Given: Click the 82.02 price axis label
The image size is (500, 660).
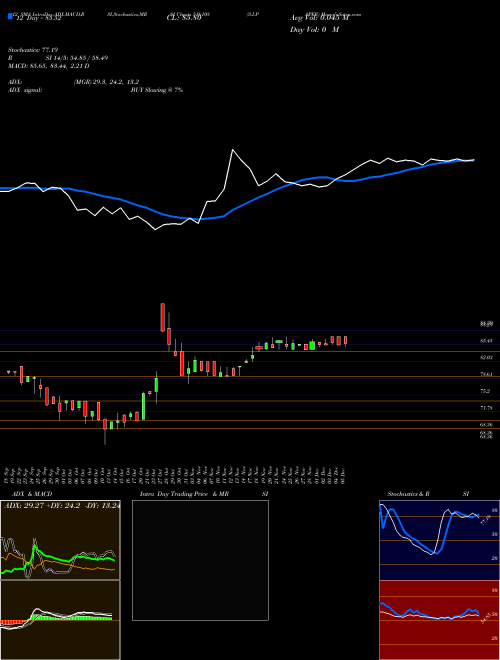Looking at the screenshot, I should (x=486, y=357).
